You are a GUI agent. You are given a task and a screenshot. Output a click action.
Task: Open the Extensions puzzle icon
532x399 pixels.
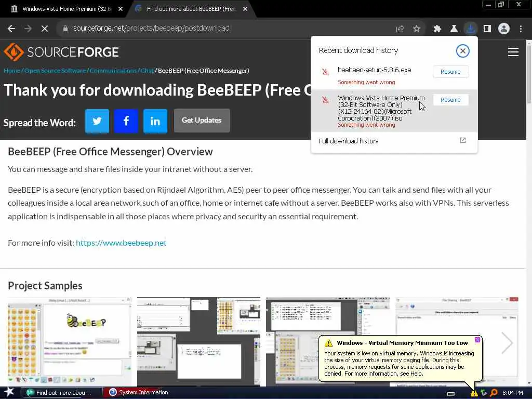coord(437,29)
